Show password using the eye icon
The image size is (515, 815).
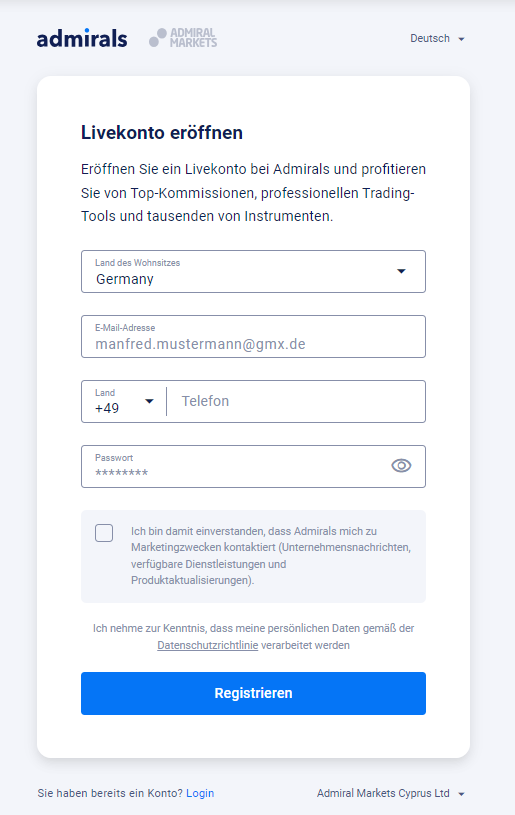point(401,466)
